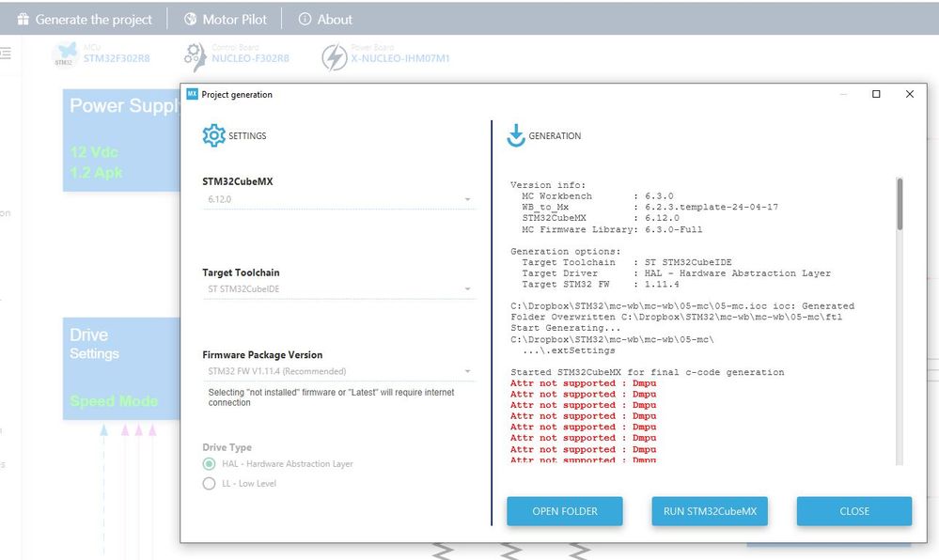
Task: Click 'MC Firmware Library: 6.3.0-Full' log line
Action: click(612, 229)
